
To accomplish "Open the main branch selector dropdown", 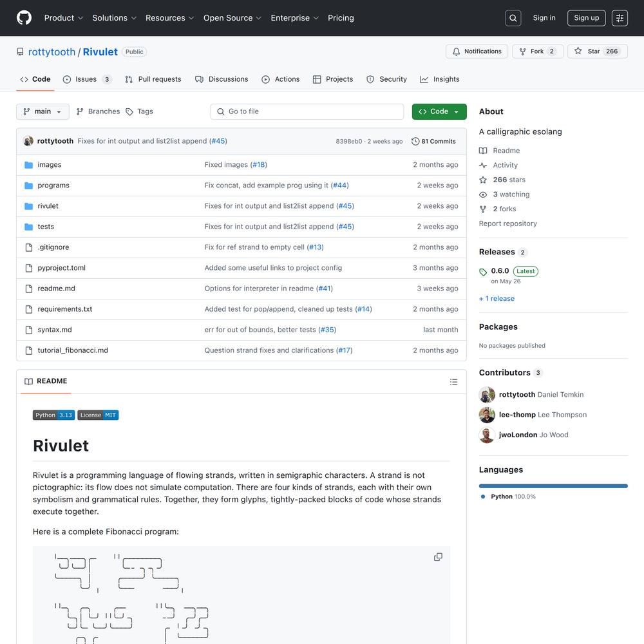I will pyautogui.click(x=43, y=111).
